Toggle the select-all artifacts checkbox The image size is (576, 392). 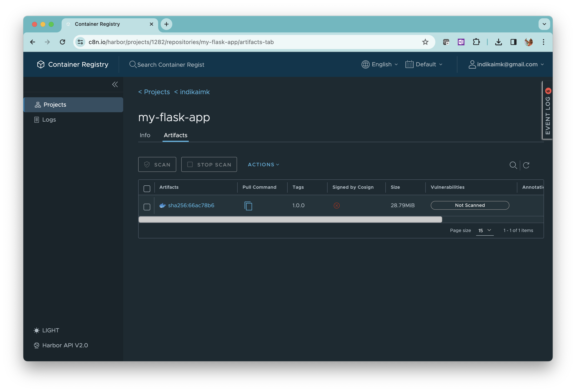147,189
